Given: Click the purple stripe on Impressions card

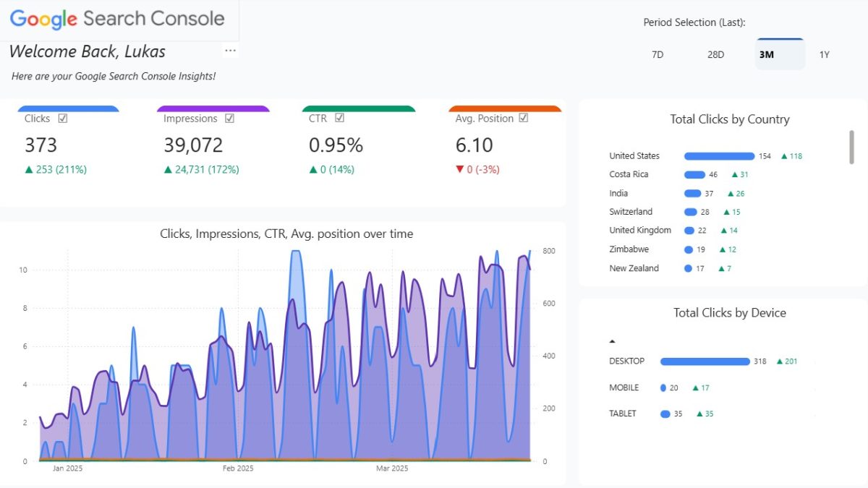Looking at the screenshot, I should point(213,108).
